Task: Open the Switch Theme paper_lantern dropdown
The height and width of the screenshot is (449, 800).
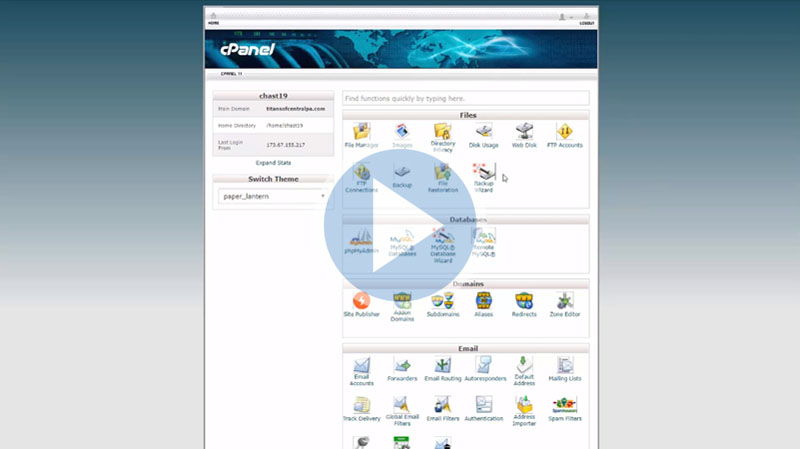Action: pos(272,197)
